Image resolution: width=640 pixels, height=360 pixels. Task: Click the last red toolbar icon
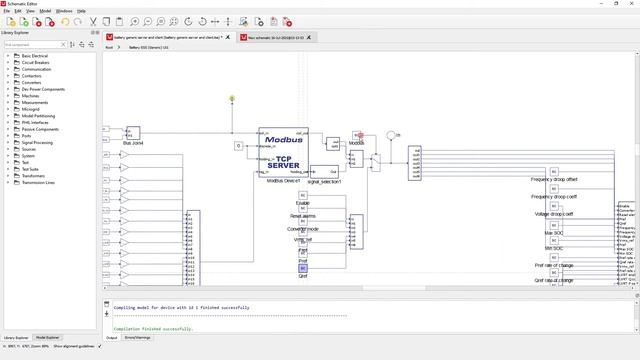click(x=287, y=22)
